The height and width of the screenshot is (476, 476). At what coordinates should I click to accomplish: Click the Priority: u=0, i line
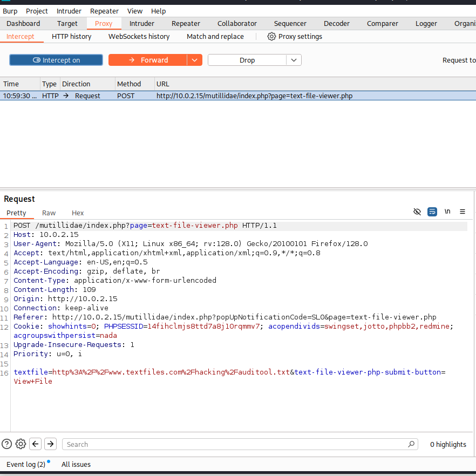(x=47, y=353)
